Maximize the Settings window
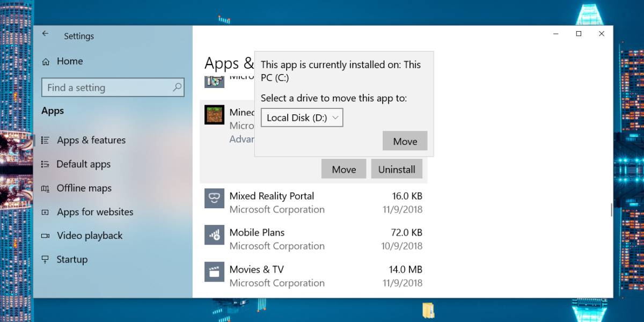644x322 pixels. tap(579, 34)
